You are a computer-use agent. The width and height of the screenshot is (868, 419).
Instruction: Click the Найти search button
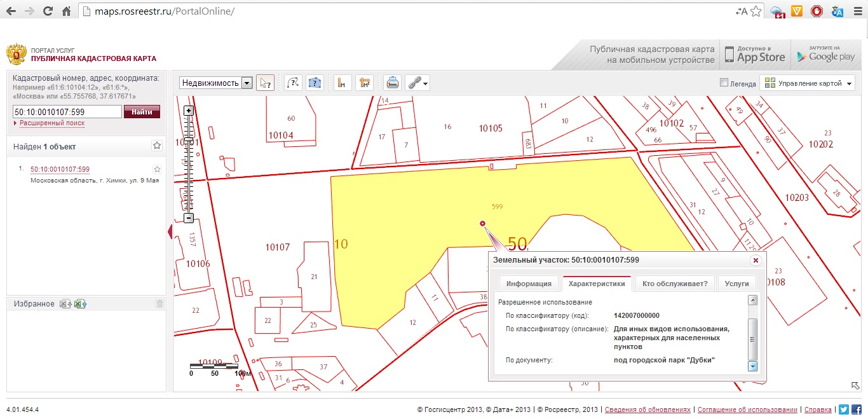tap(142, 112)
